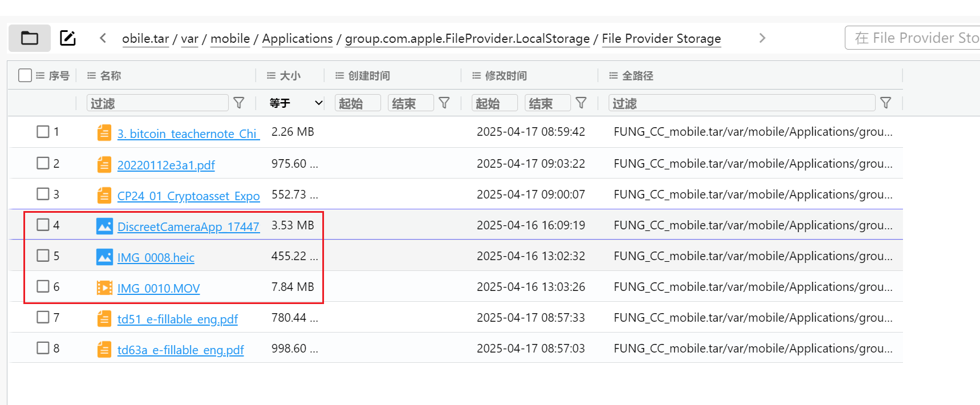
Task: Click the back chevron before the breadcrumb
Action: pyautogui.click(x=103, y=38)
